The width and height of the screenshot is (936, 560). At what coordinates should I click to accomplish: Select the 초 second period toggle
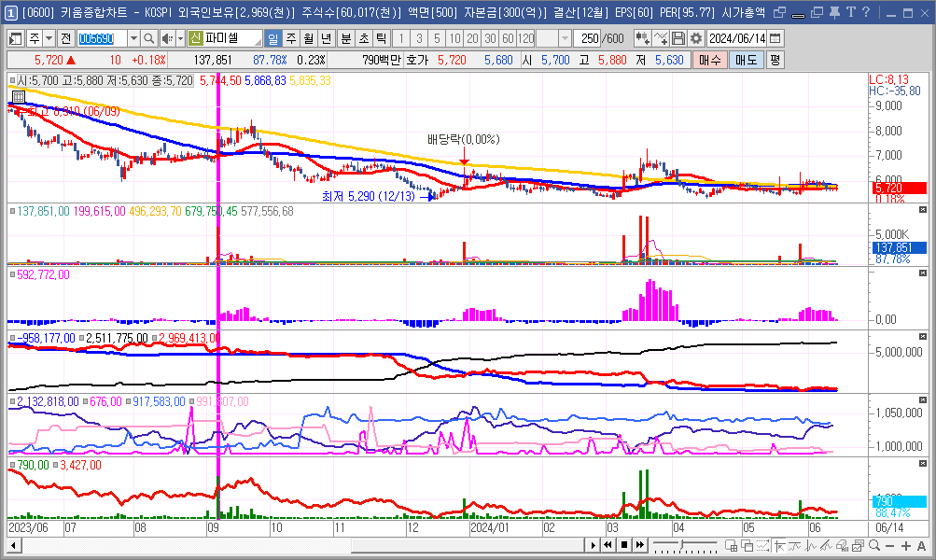364,38
